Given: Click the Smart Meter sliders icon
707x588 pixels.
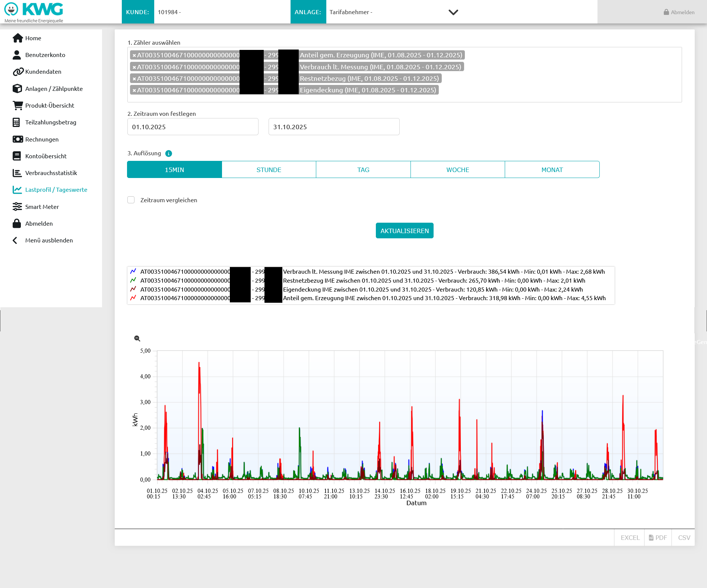Looking at the screenshot, I should 17,207.
